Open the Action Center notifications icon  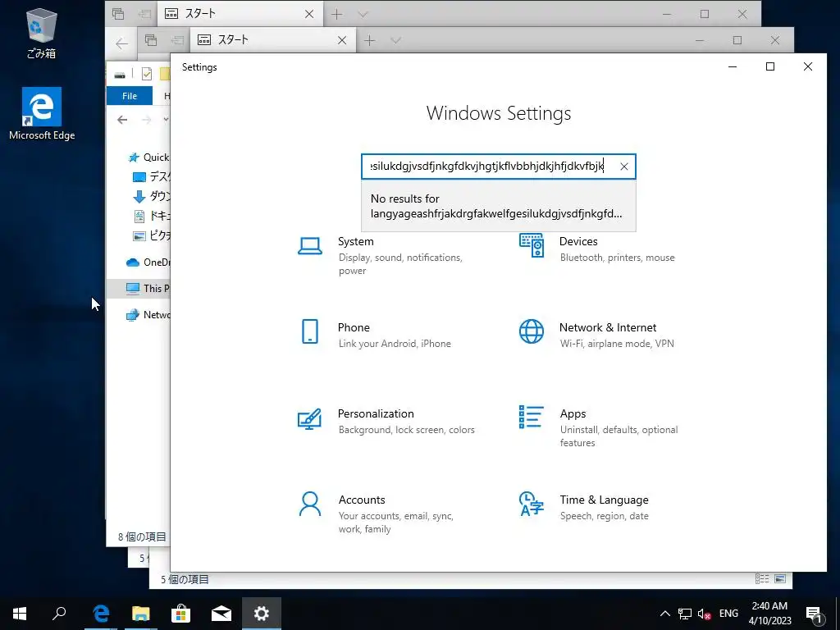pos(814,614)
